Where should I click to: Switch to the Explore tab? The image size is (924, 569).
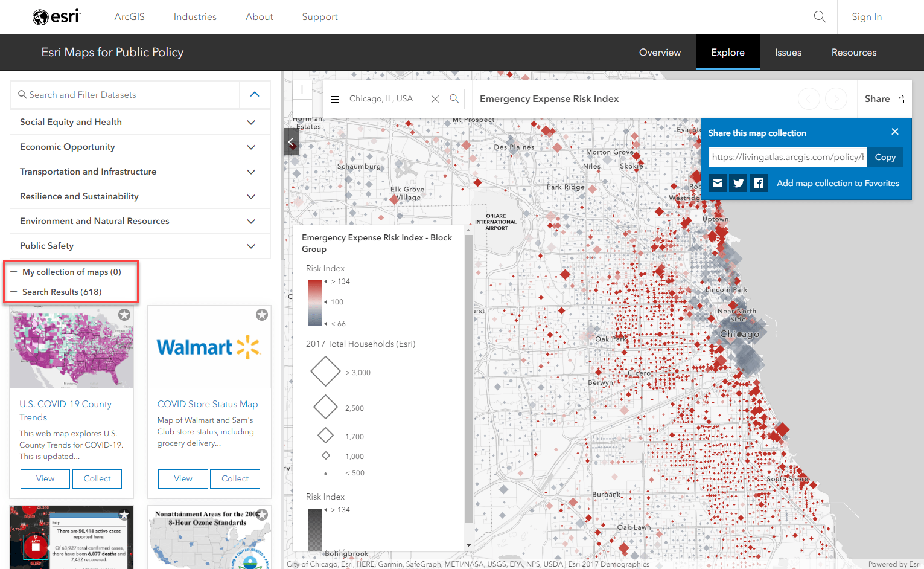pyautogui.click(x=728, y=53)
